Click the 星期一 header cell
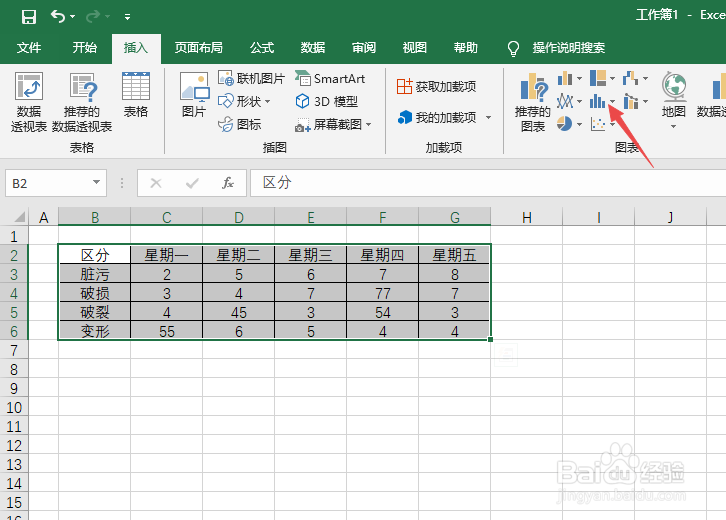Screen dimensions: 726x520 point(167,255)
